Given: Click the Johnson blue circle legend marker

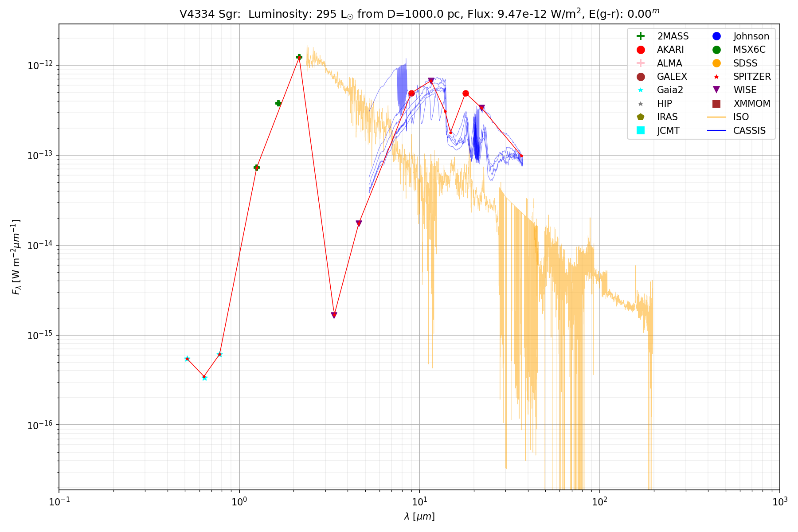Looking at the screenshot, I should click(x=716, y=36).
